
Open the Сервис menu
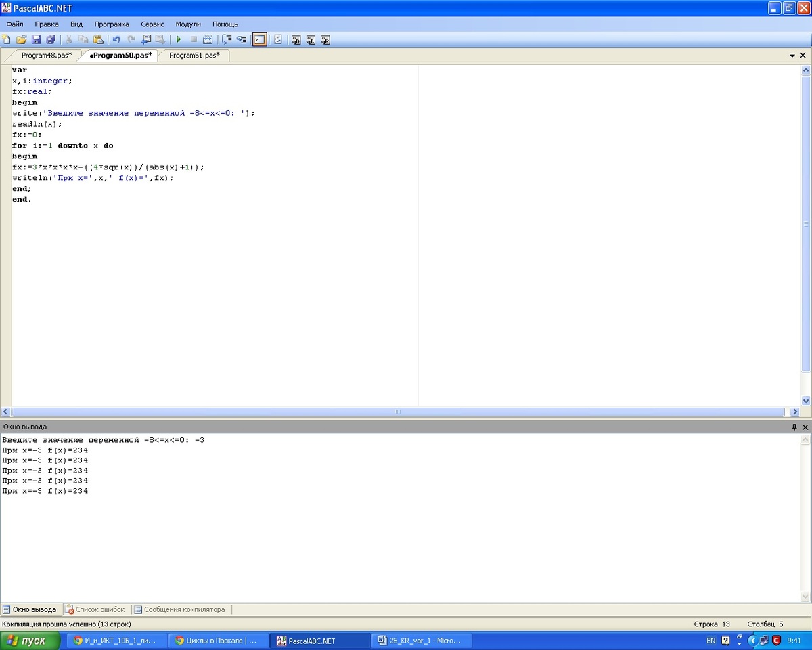[152, 24]
